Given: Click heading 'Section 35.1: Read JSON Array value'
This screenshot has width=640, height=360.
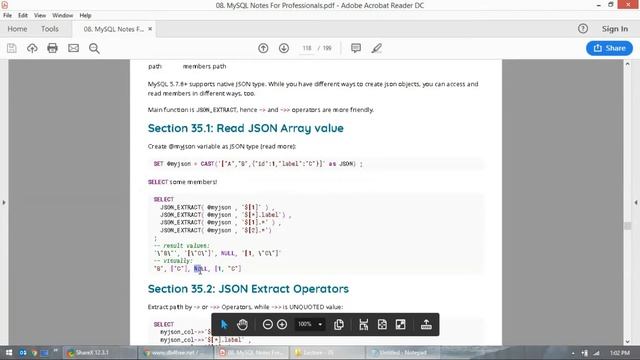Looking at the screenshot, I should pyautogui.click(x=246, y=128).
